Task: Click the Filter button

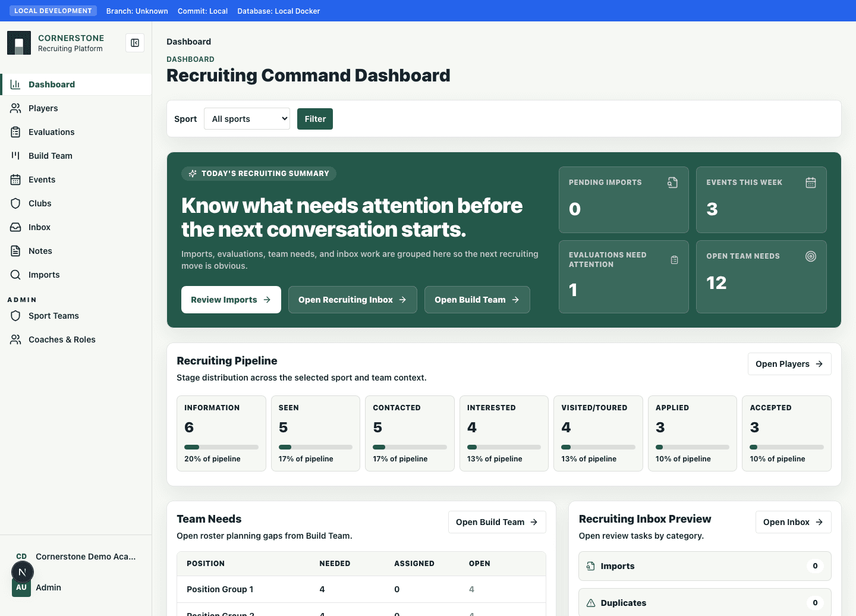Action: tap(315, 119)
